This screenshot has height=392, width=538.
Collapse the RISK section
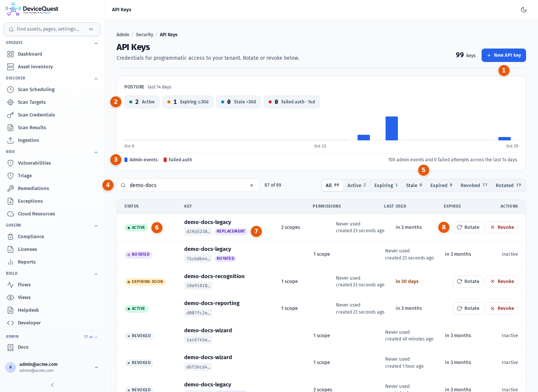tap(96, 152)
